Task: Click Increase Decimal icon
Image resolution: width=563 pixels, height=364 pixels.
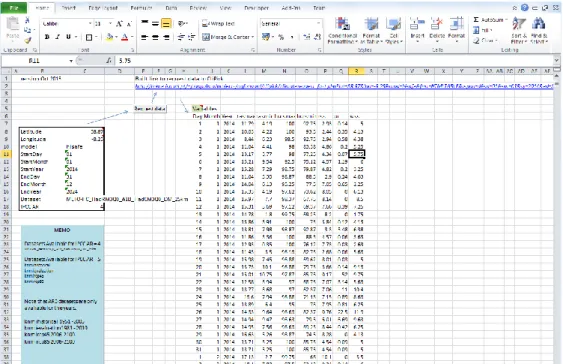Action: pos(307,37)
